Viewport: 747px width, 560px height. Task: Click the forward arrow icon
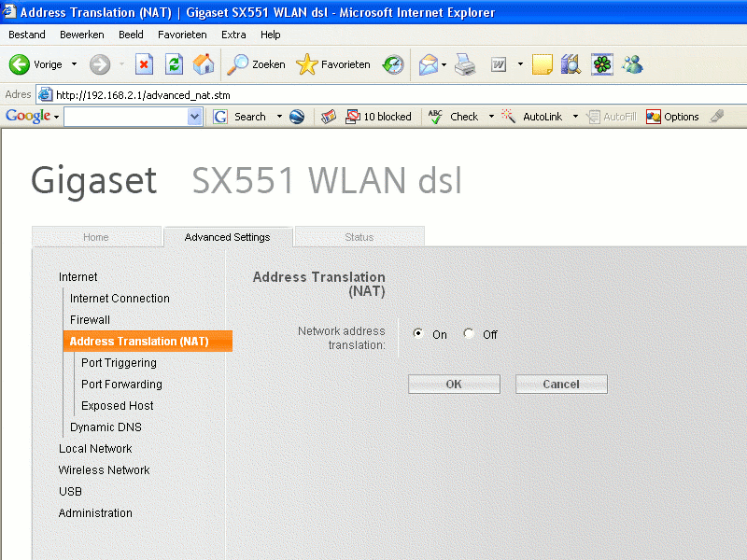(100, 64)
